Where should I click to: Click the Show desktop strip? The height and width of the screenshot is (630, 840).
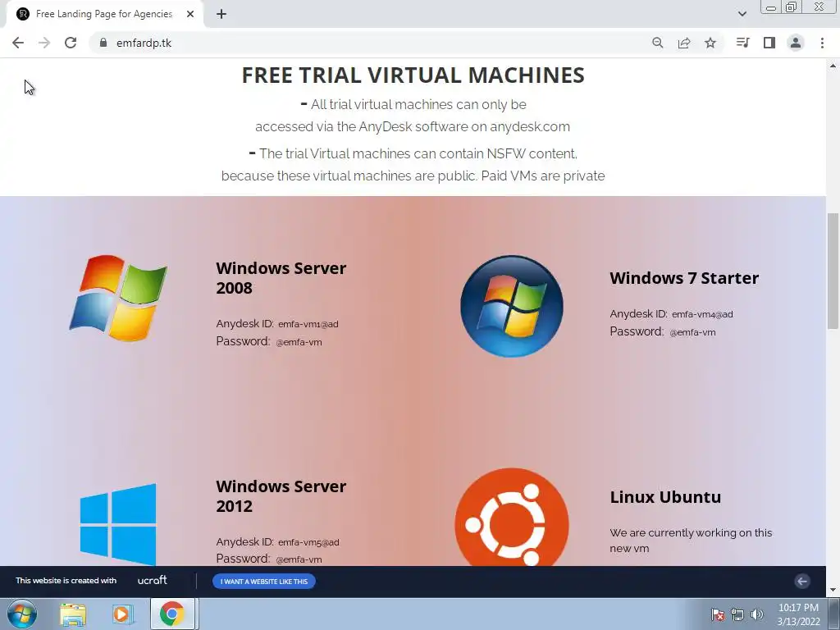click(x=834, y=614)
